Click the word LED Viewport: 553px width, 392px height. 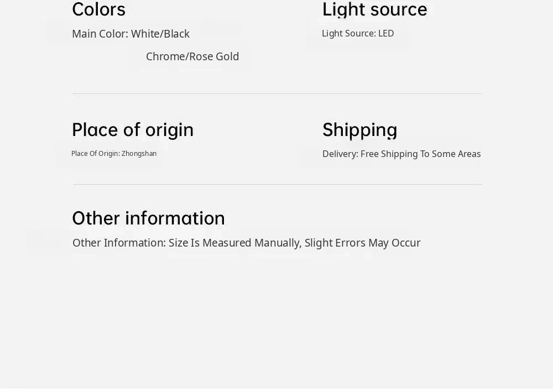click(386, 33)
